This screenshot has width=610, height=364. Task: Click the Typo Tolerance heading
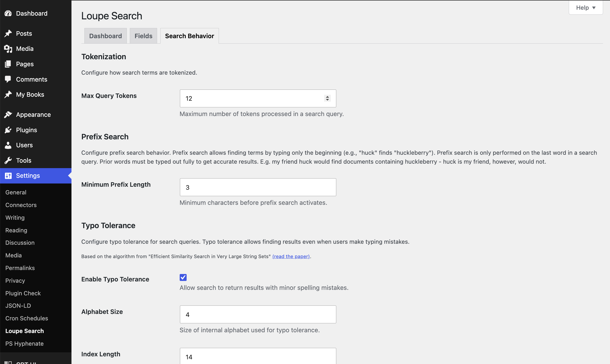[108, 225]
